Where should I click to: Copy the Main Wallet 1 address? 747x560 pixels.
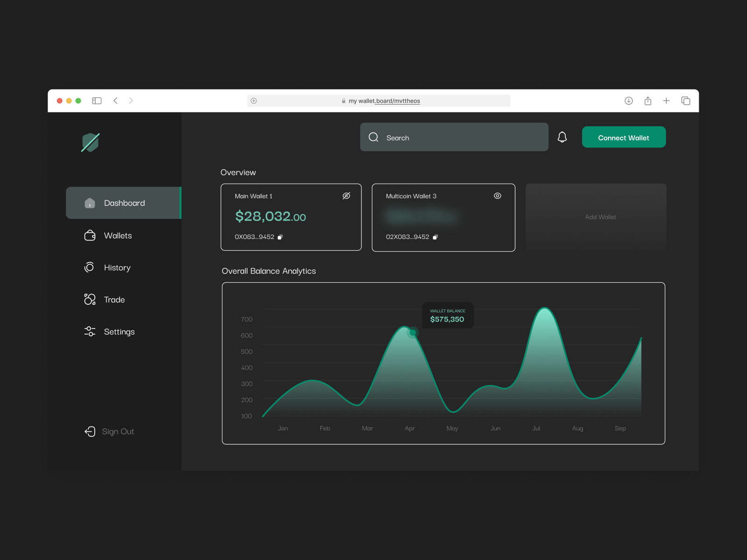click(280, 237)
